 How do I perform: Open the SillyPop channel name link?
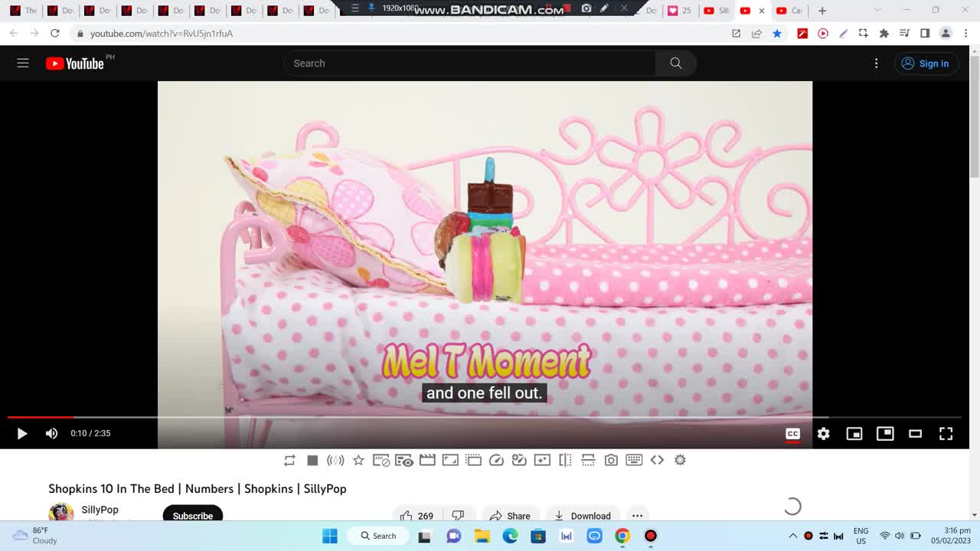[x=100, y=510]
